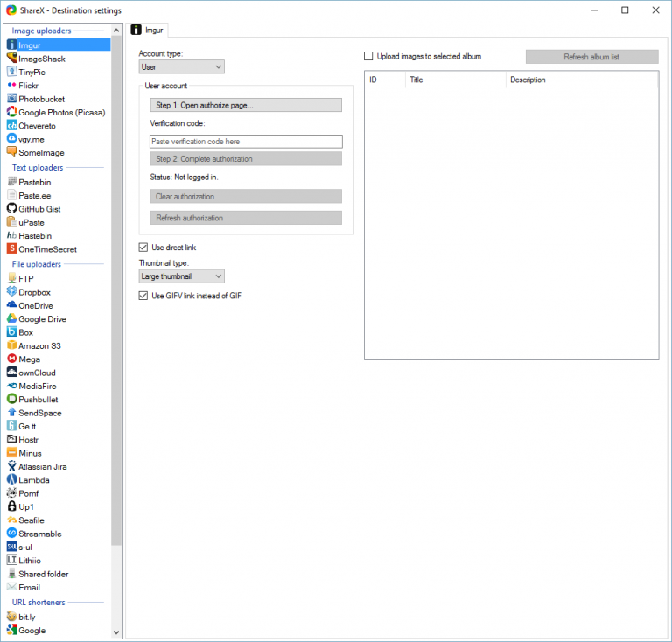Open Streamable blue icon

click(x=12, y=534)
